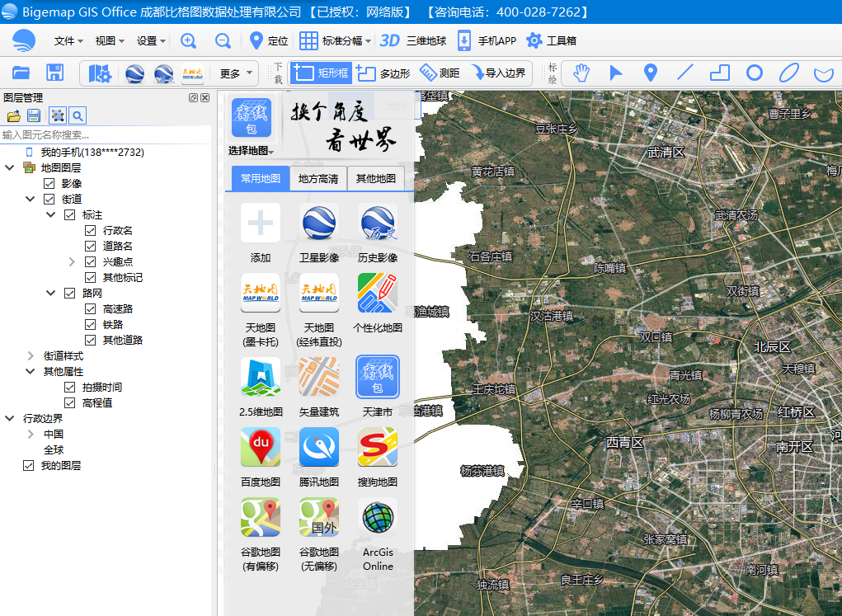Click 添加 to add a map source

point(261,233)
